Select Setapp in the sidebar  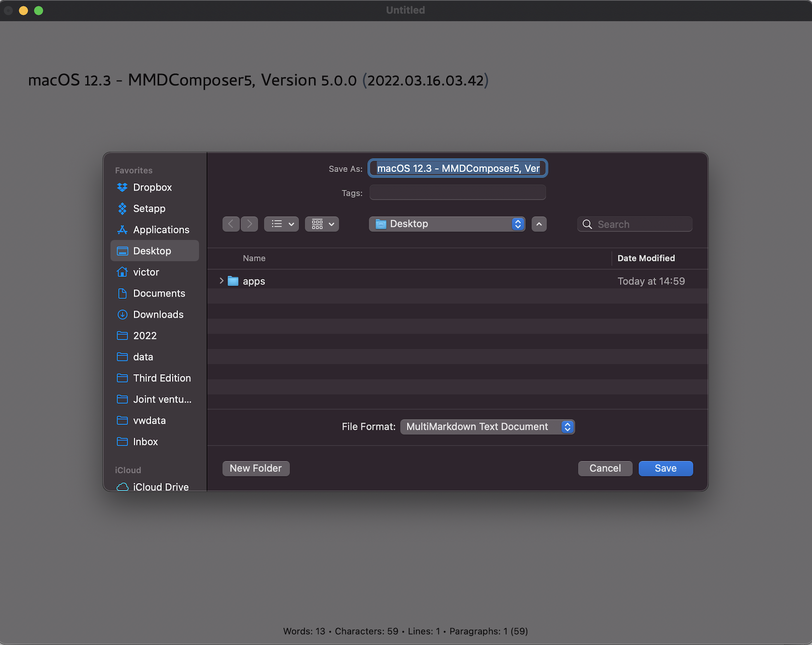click(x=149, y=208)
